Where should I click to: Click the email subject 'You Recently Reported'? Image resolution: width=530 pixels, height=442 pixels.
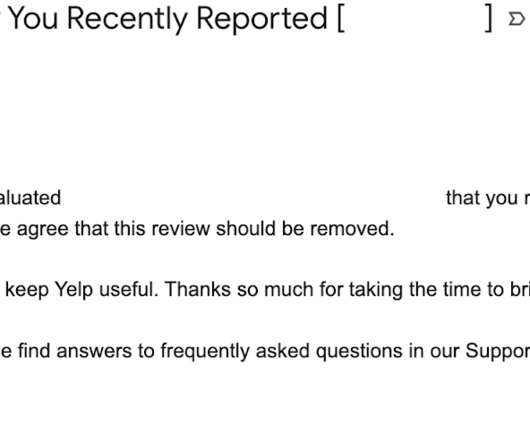pyautogui.click(x=168, y=19)
